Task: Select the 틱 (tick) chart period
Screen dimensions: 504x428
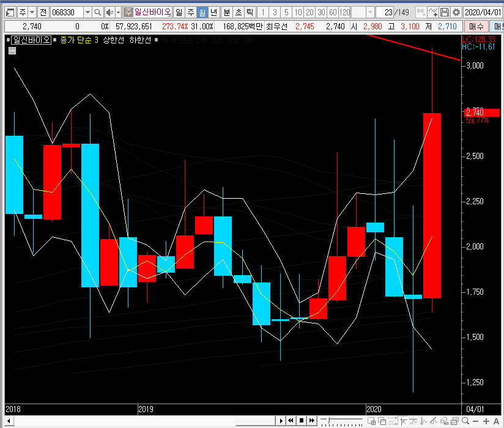Action: (250, 12)
